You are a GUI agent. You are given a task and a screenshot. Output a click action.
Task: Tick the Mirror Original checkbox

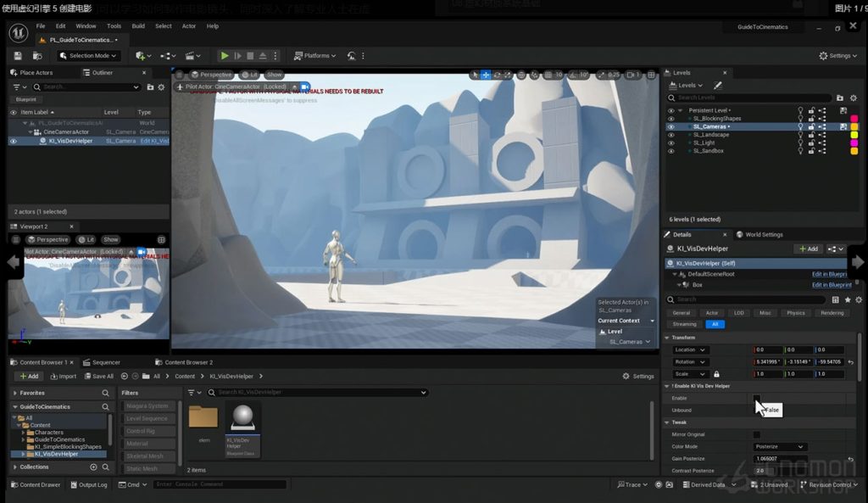757,435
